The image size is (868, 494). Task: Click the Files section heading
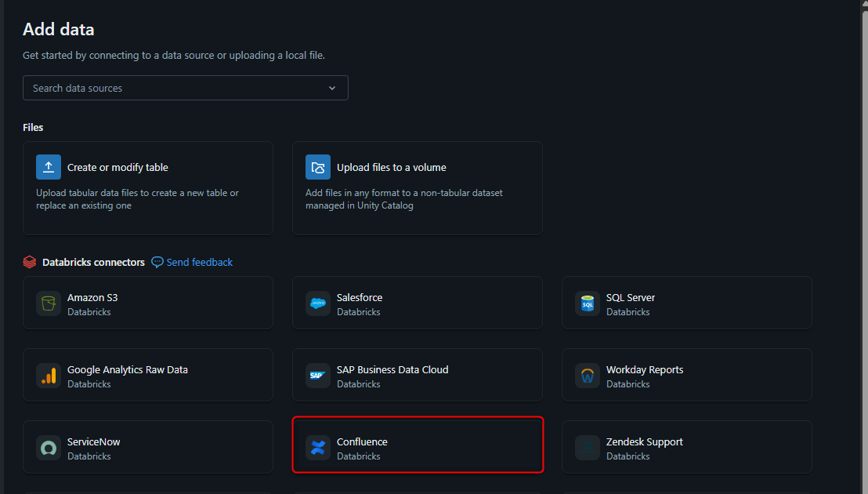click(33, 127)
